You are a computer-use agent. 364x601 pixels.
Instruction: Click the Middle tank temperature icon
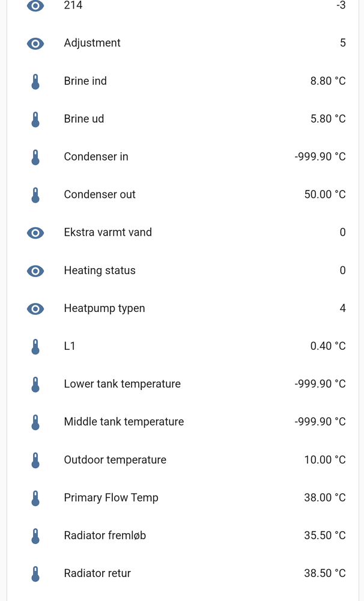35,422
